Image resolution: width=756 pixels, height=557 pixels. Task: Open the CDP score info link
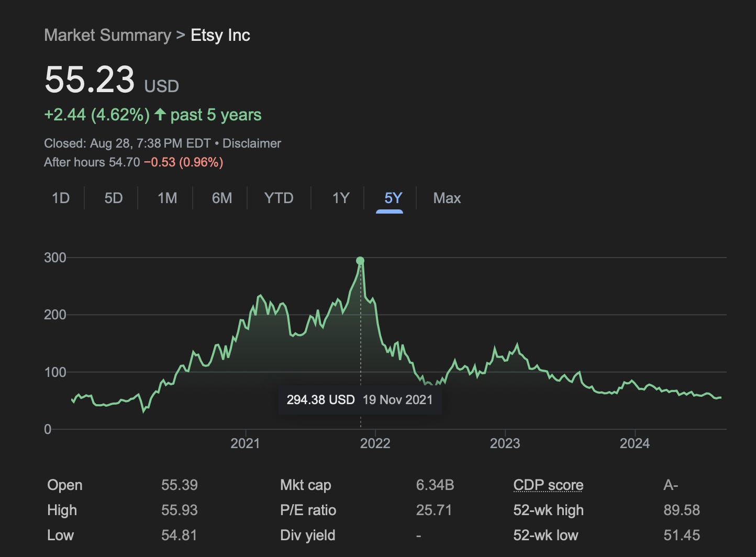[548, 485]
